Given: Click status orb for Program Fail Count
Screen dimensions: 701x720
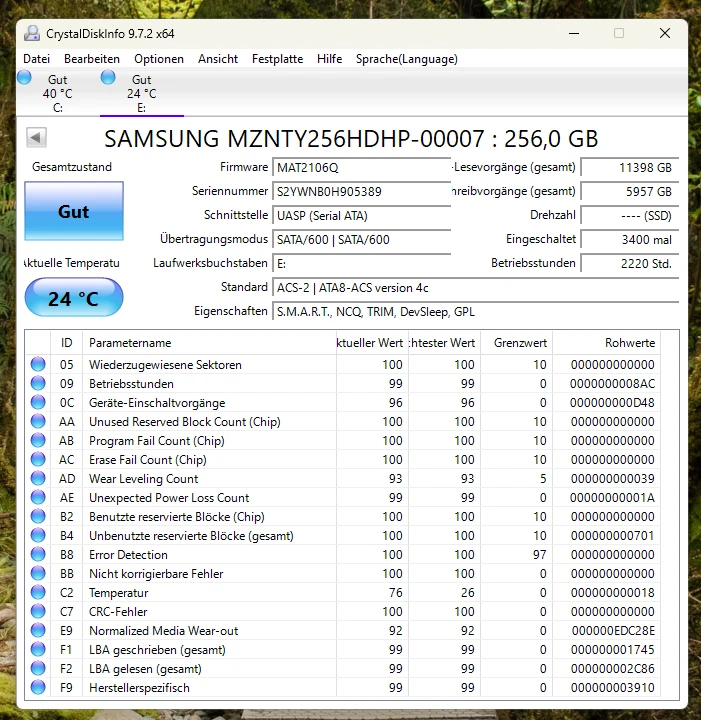Looking at the screenshot, I should pos(38,440).
